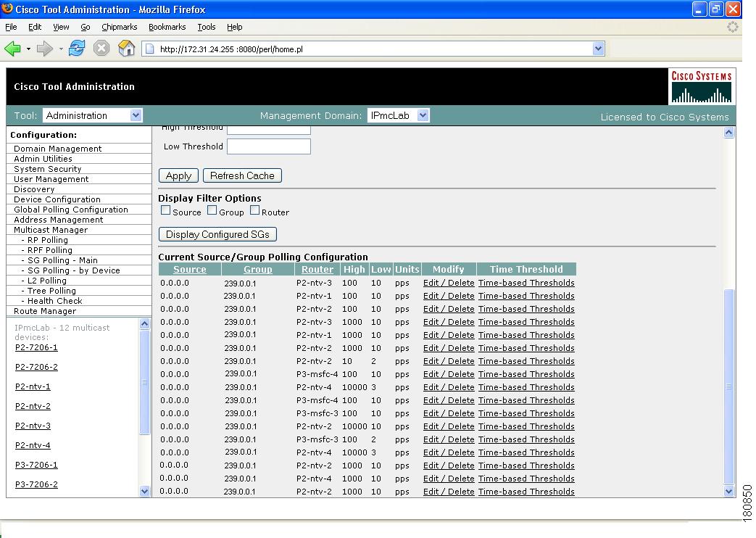The height and width of the screenshot is (538, 756).
Task: Go back with the green Back arrow
Action: 12,49
